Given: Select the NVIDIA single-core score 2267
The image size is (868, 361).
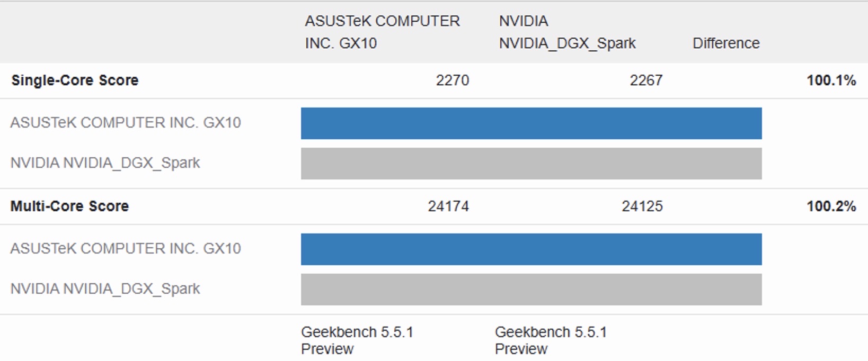Looking at the screenshot, I should pyautogui.click(x=646, y=80).
